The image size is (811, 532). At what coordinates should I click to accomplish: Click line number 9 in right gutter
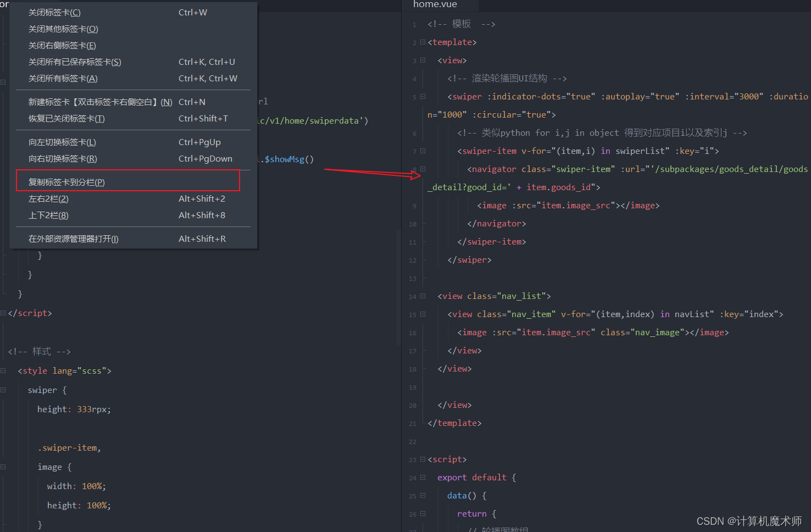(414, 206)
